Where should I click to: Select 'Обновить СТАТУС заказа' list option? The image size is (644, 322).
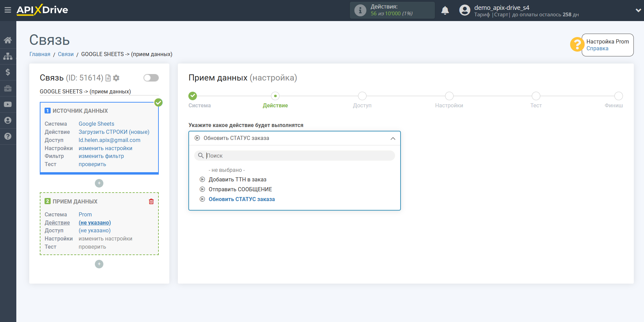(x=242, y=199)
